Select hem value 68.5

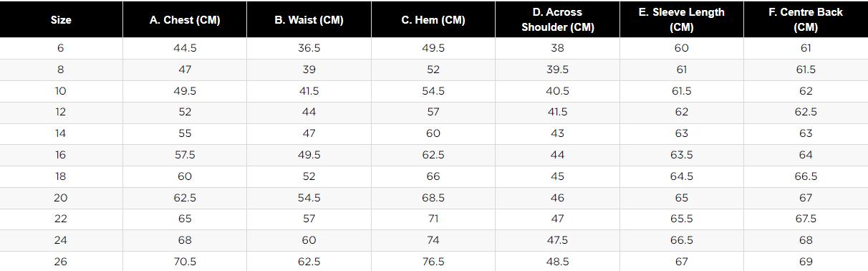point(433,198)
